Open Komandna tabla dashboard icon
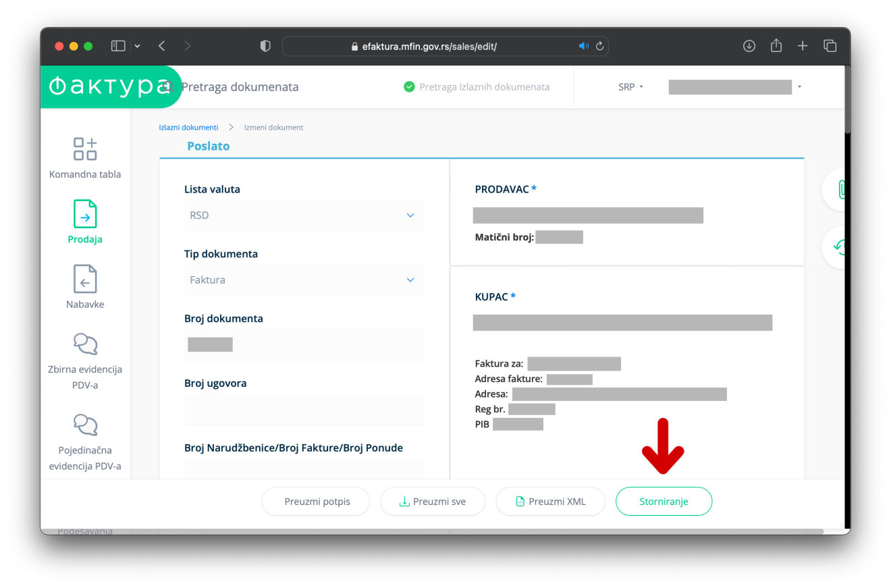This screenshot has width=891, height=588. (x=85, y=149)
